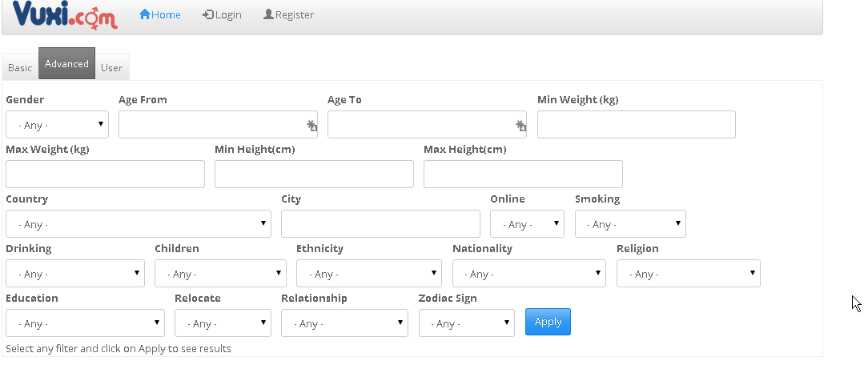This screenshot has width=868, height=365.
Task: Expand the Country dropdown list
Action: point(139,223)
